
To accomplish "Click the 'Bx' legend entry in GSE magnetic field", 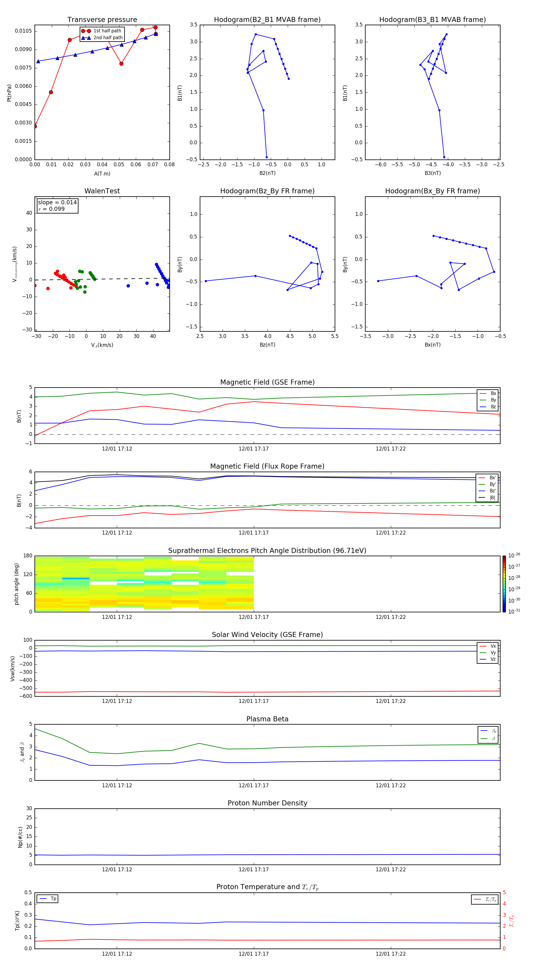I will pyautogui.click(x=488, y=393).
